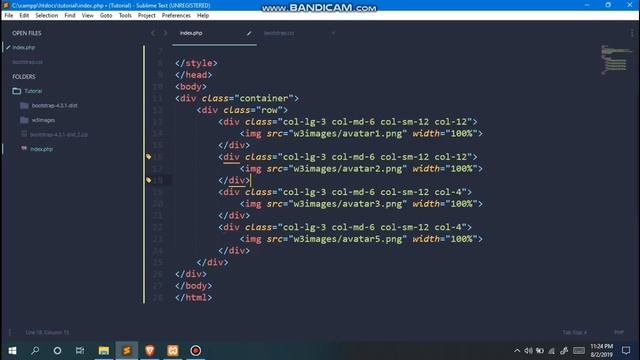Screen dimensions: 640x360
Task: Click the closing style tag line
Action: (196, 63)
